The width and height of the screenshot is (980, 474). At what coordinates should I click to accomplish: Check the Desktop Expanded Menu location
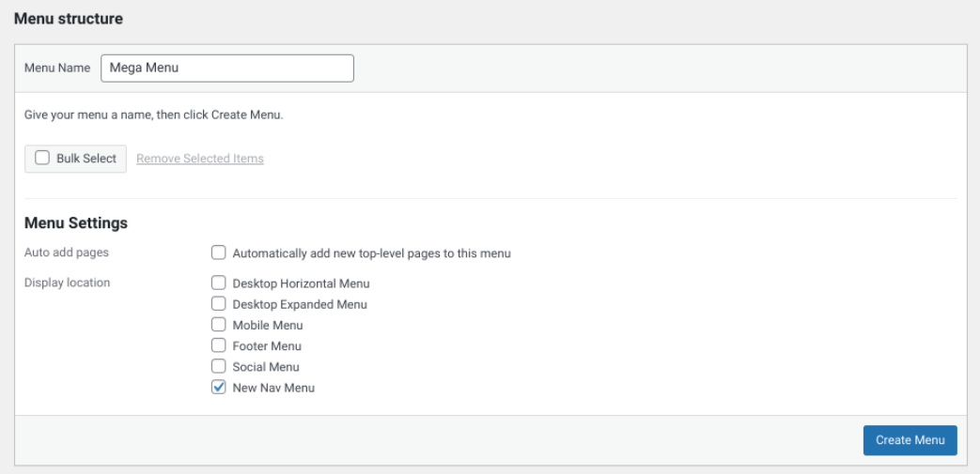point(218,304)
